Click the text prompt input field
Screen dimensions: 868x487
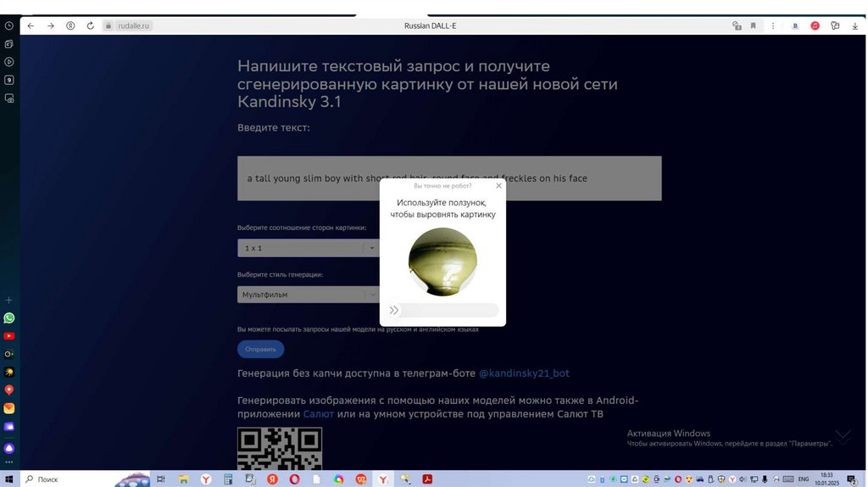[449, 178]
